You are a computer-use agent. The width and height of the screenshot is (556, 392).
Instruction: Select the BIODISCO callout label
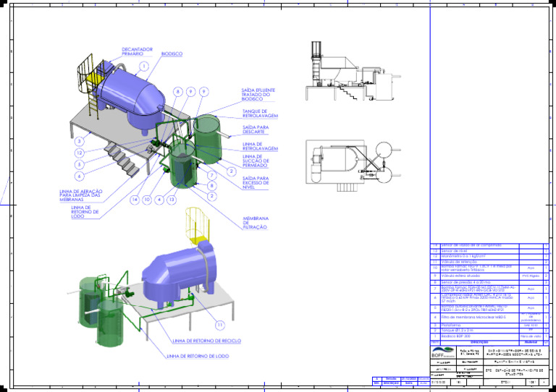pos(172,54)
